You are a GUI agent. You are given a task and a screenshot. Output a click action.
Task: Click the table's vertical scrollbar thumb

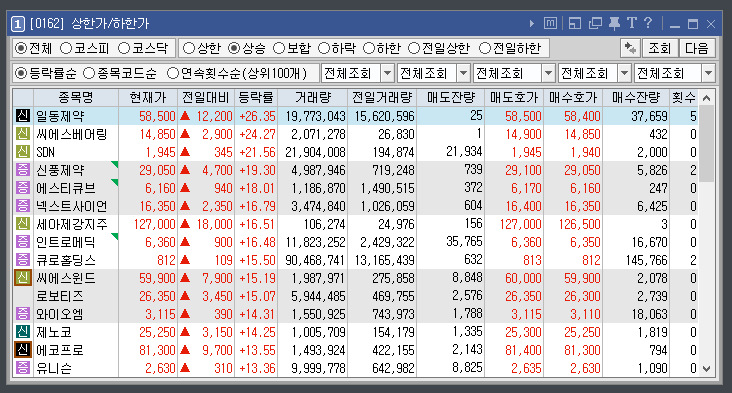(706, 144)
